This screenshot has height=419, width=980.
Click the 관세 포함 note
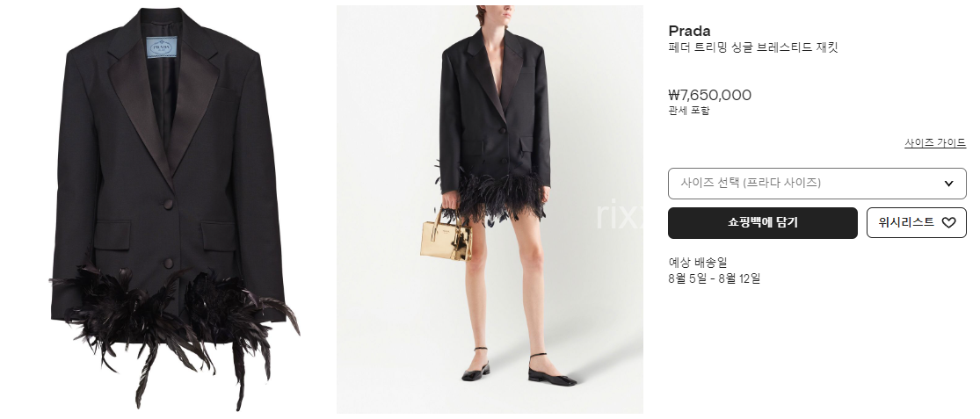689,112
